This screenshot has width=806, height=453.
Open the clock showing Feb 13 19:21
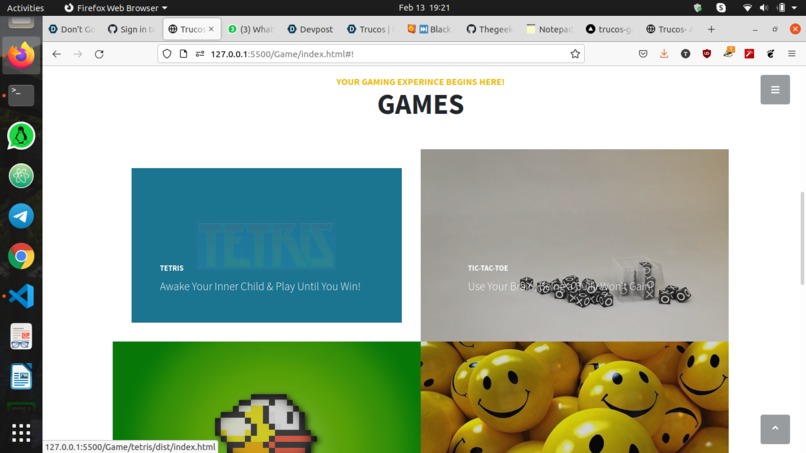click(424, 8)
